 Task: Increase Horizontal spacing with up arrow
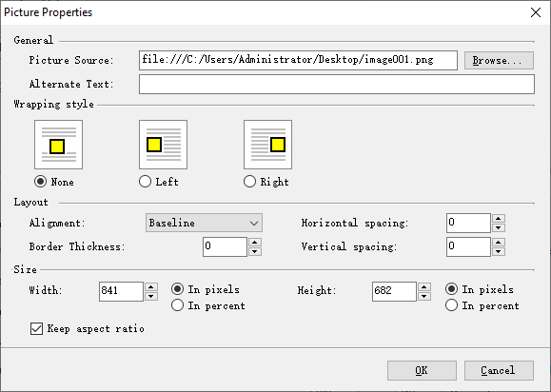(499, 219)
